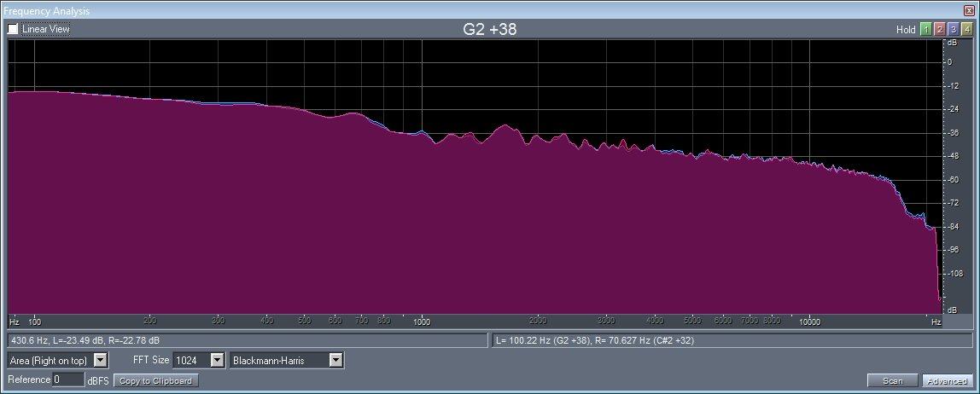Click the 10000 label on frequency axis

point(809,322)
